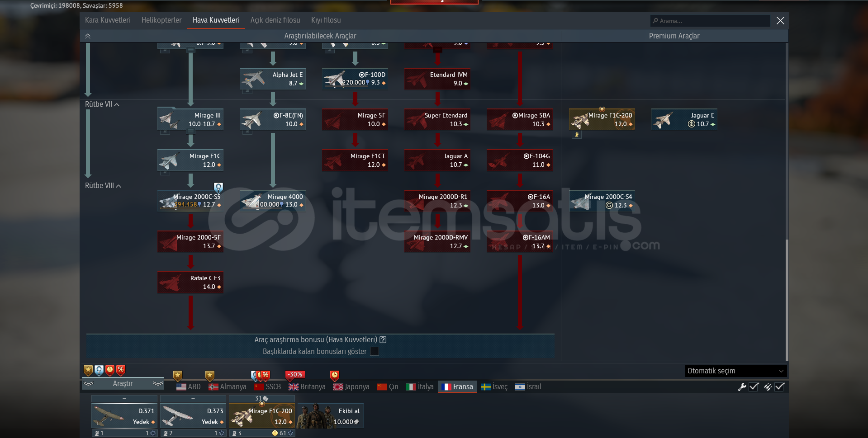Select the Mirage 5F aircraft card
Screen dimensions: 868x438
pos(355,120)
